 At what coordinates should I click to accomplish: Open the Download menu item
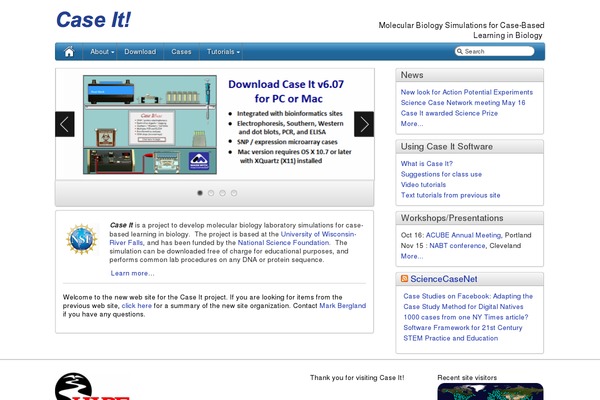(x=140, y=52)
